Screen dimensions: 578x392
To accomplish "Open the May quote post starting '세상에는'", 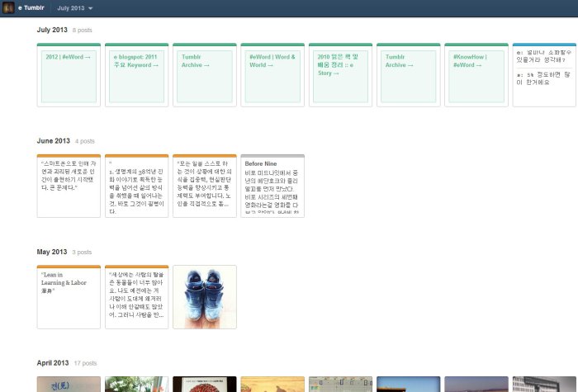I will coord(137,297).
